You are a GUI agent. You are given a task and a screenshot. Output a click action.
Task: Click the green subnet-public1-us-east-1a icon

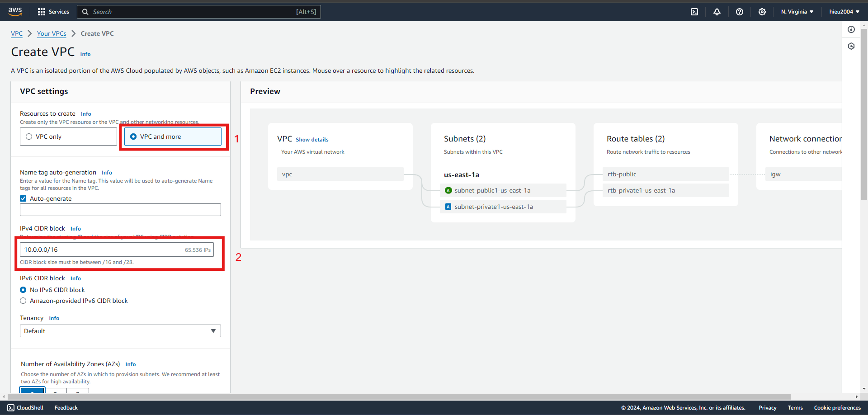click(x=448, y=190)
